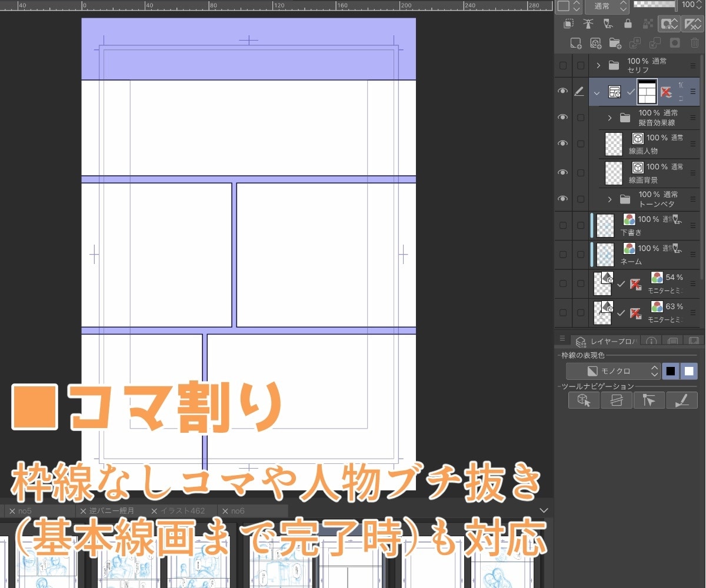Click transfer to lower layer icon
The width and height of the screenshot is (706, 588).
(635, 43)
